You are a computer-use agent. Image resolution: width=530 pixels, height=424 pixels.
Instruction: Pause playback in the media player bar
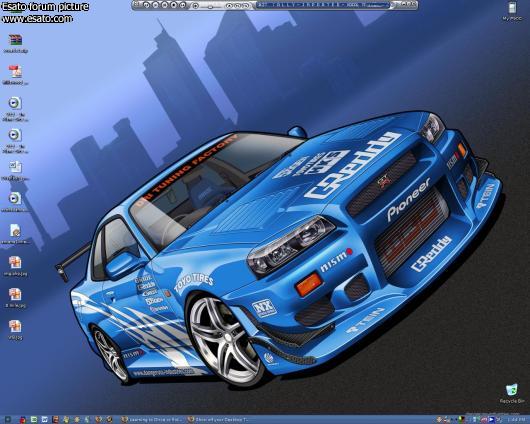pos(165,5)
